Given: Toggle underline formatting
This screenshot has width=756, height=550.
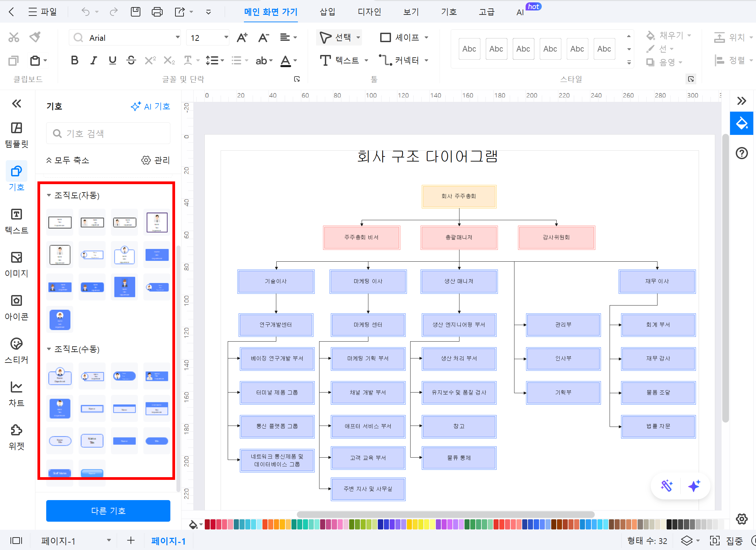Looking at the screenshot, I should (113, 61).
